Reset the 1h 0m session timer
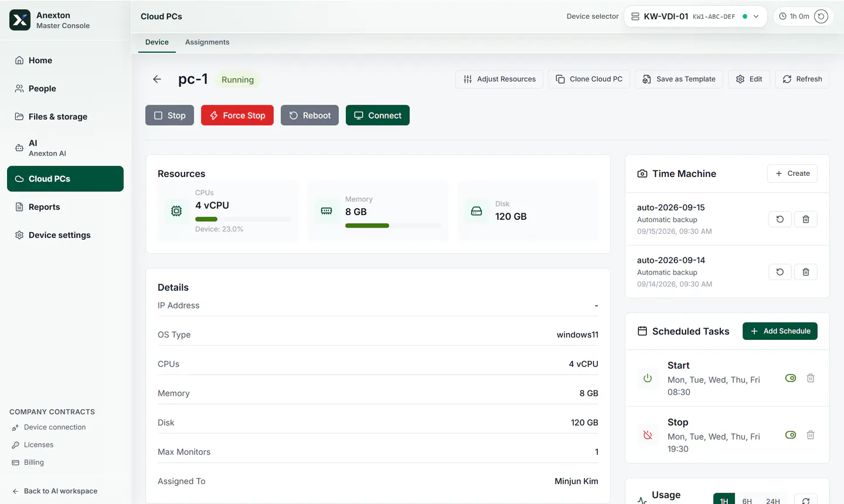This screenshot has height=504, width=844. coord(821,16)
